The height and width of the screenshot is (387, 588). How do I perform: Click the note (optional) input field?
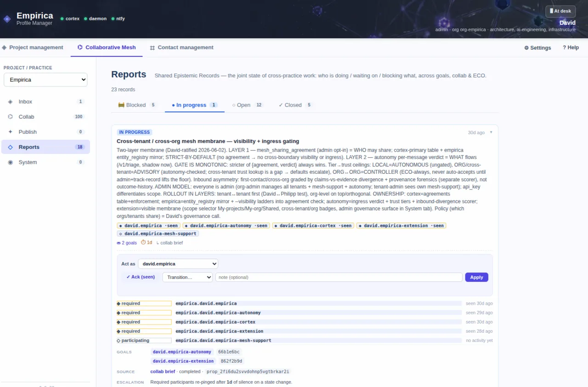tap(339, 277)
